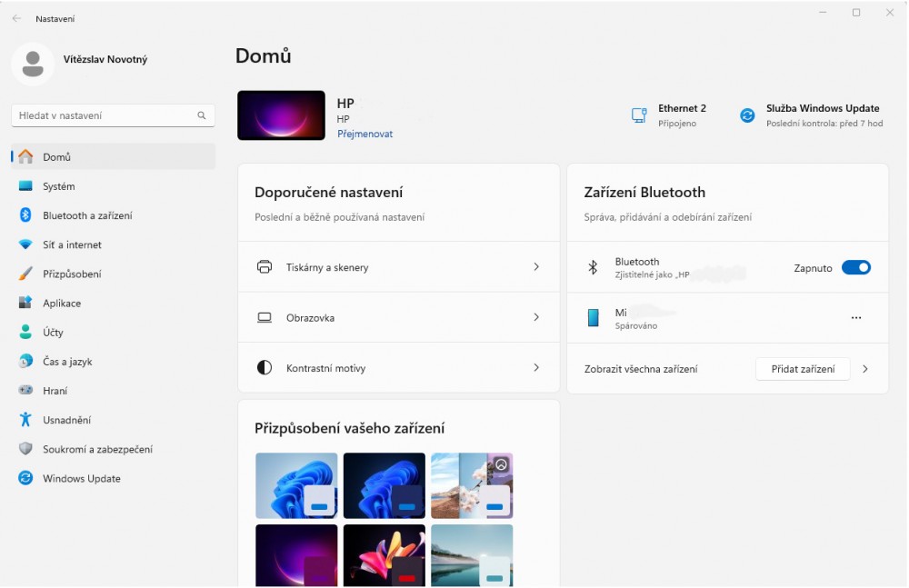Viewport: 909px width, 588px height.
Task: Click the search magnifier icon
Action: click(x=202, y=116)
